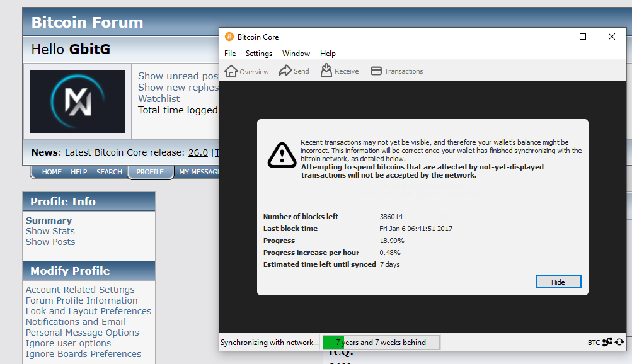Screen dimensions: 632x364
Task: Click the 'Synchronizing with network...' status text
Action: pyautogui.click(x=270, y=343)
